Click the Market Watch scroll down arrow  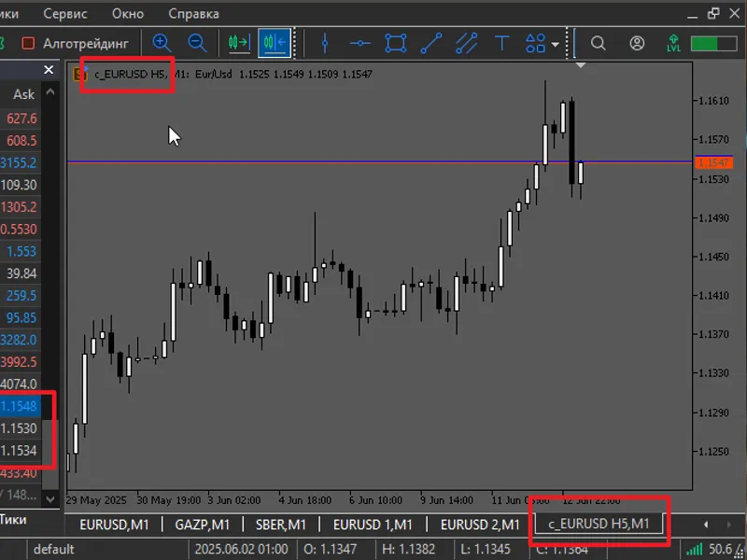[50, 499]
